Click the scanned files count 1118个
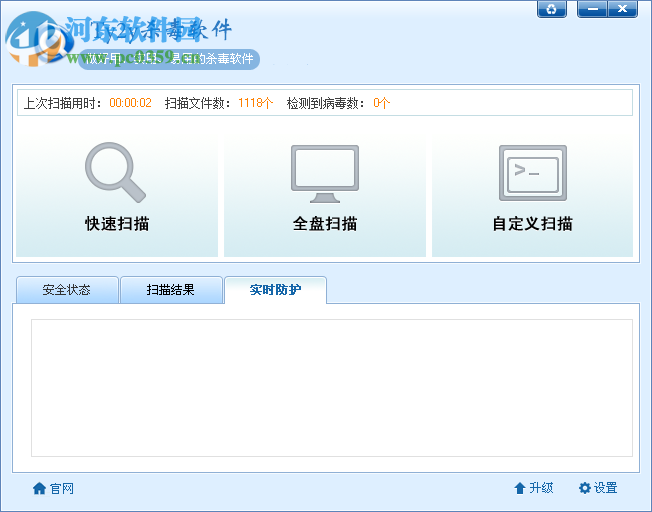Image resolution: width=652 pixels, height=512 pixels. [256, 103]
